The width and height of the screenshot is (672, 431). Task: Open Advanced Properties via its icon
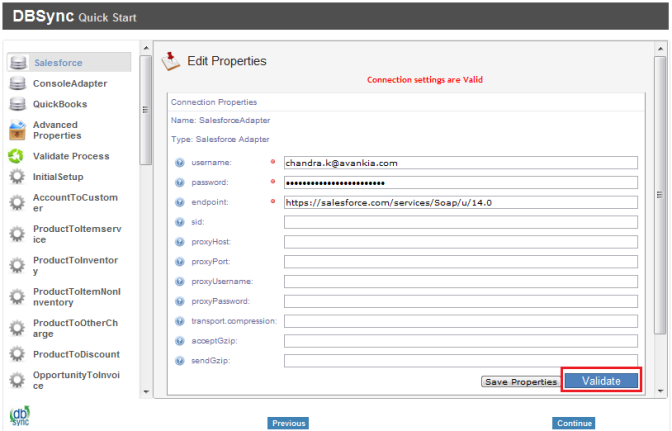pyautogui.click(x=17, y=130)
